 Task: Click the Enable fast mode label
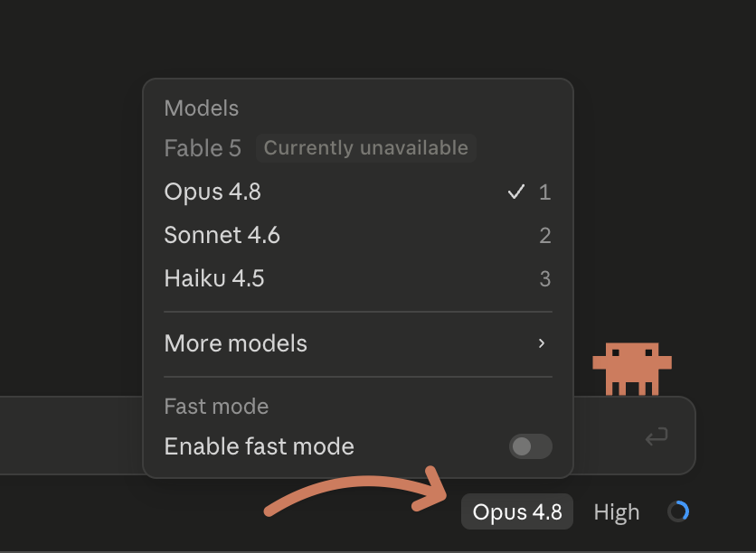click(x=260, y=446)
